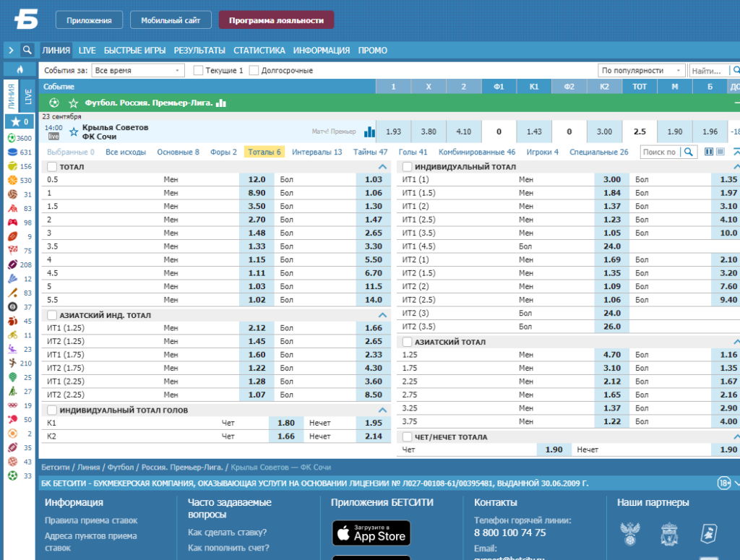The width and height of the screenshot is (740, 560).
Task: Select total 2.5 Мен odds 3.50... no, pick total 1.5 Мен 3.50
Action: tap(257, 206)
